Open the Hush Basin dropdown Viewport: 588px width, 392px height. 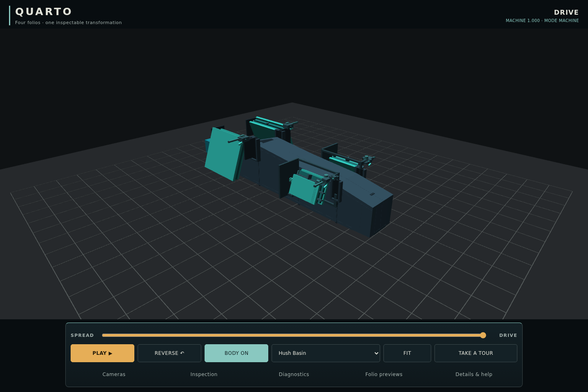coord(326,353)
